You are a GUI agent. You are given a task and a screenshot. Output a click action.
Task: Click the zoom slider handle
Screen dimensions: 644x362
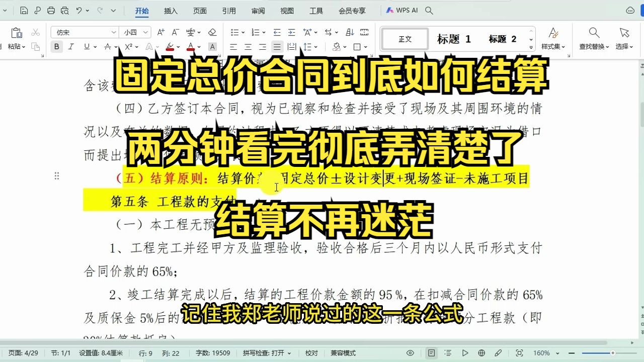click(613, 353)
